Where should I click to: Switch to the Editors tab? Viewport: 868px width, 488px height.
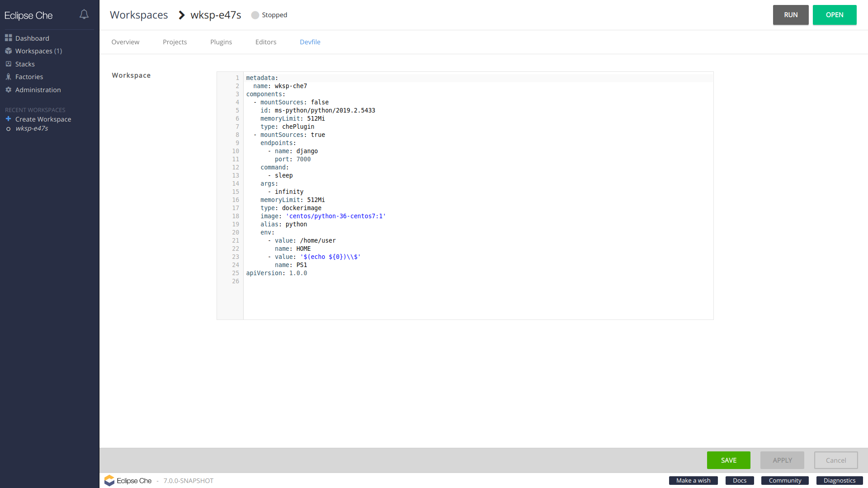[266, 42]
